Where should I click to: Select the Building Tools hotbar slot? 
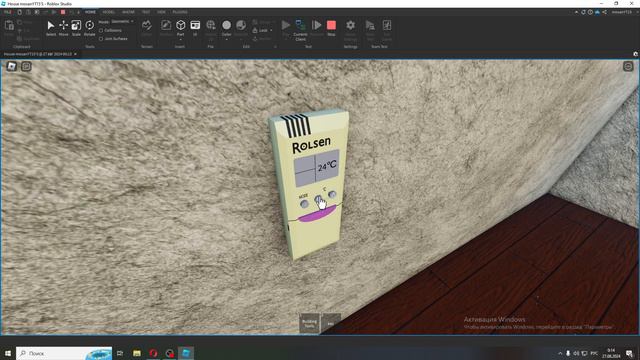pos(309,323)
